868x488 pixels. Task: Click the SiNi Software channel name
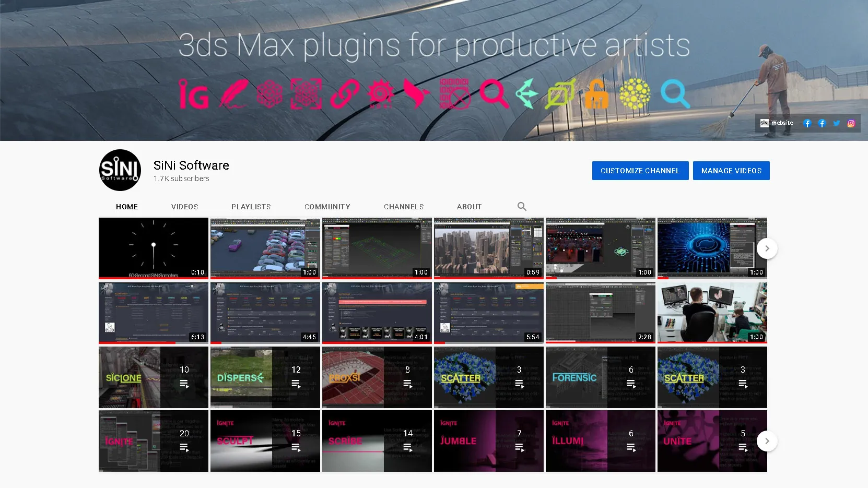point(191,165)
